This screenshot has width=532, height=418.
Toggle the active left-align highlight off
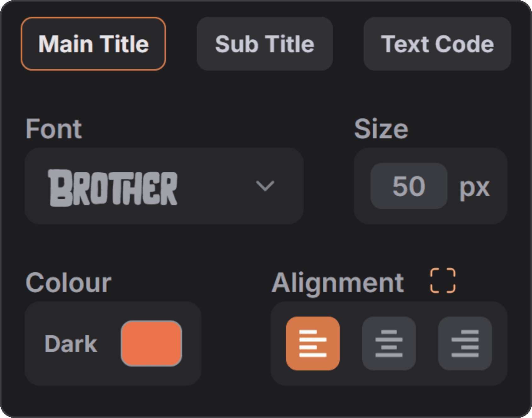(x=313, y=343)
